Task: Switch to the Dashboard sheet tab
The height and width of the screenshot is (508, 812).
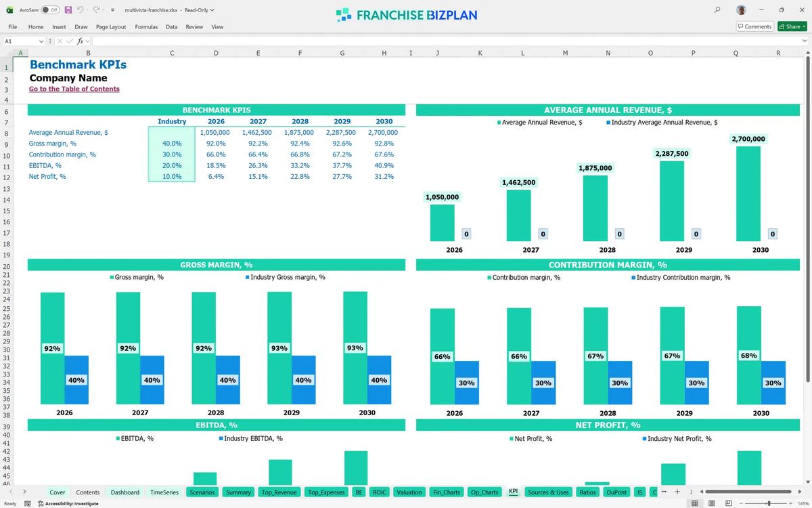Action: click(125, 492)
